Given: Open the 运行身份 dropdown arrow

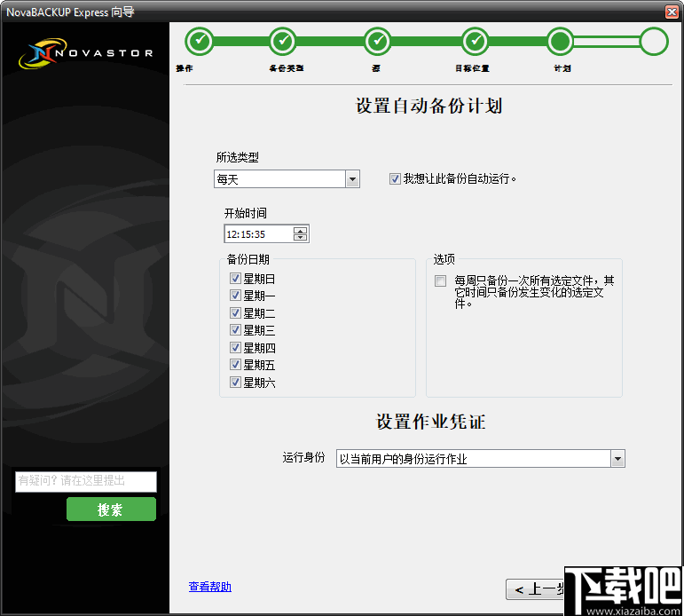Looking at the screenshot, I should pyautogui.click(x=617, y=458).
